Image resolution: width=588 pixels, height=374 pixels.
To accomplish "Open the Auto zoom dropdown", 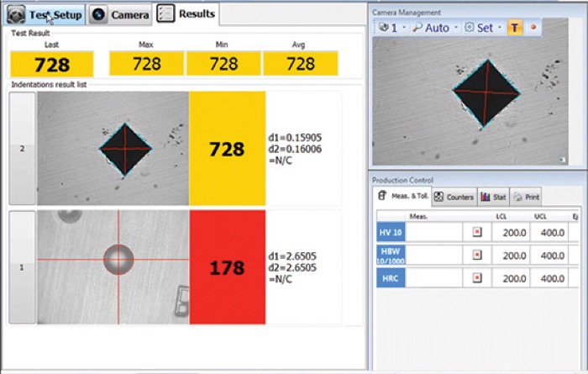I will (455, 28).
